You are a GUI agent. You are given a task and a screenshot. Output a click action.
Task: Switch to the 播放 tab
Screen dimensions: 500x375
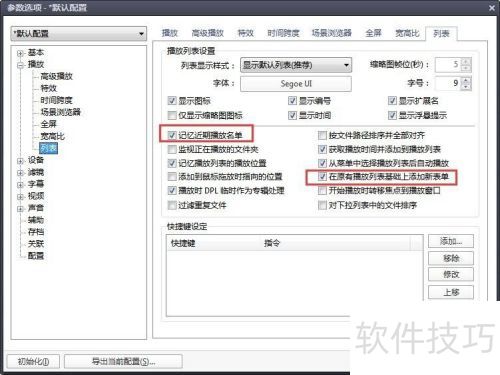170,33
